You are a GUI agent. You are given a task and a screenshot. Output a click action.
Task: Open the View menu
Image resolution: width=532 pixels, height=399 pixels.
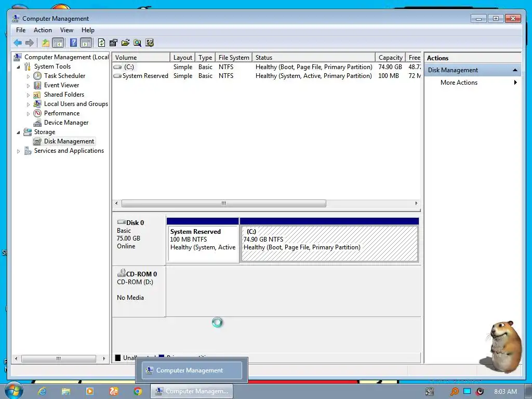(x=66, y=30)
